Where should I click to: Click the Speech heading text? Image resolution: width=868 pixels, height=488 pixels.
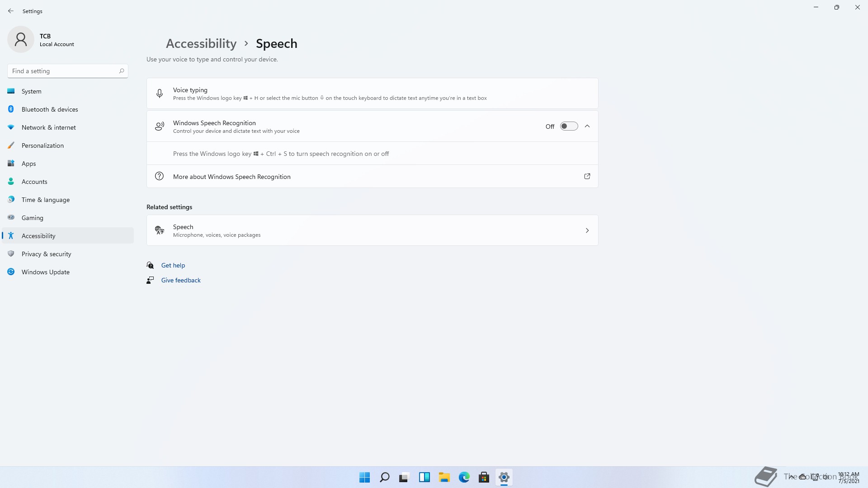277,43
